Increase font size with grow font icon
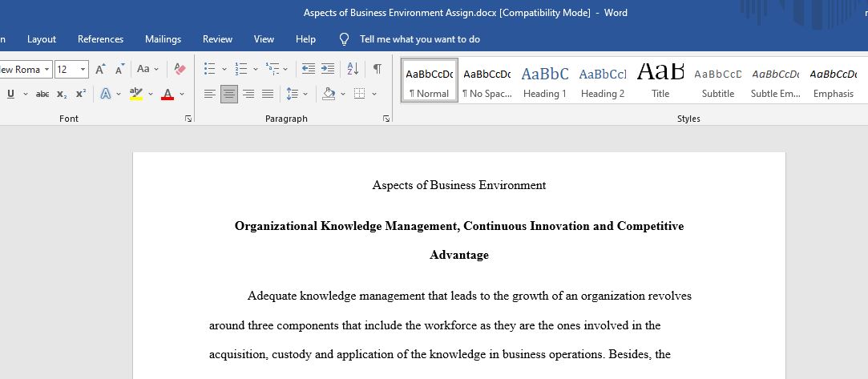868x379 pixels. click(100, 69)
